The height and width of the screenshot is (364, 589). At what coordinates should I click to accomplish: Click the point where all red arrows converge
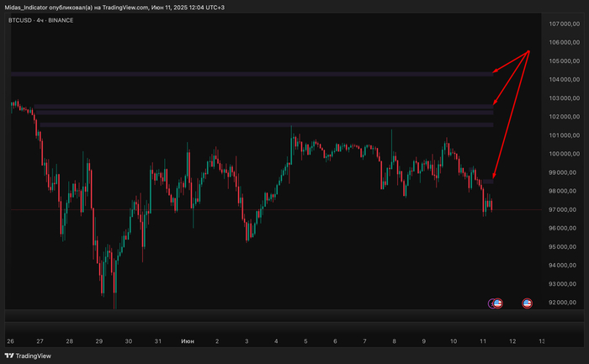(529, 51)
